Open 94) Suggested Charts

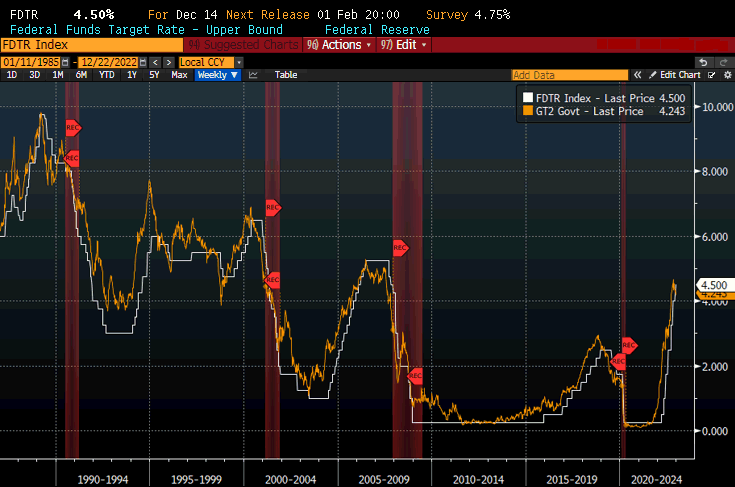(243, 45)
